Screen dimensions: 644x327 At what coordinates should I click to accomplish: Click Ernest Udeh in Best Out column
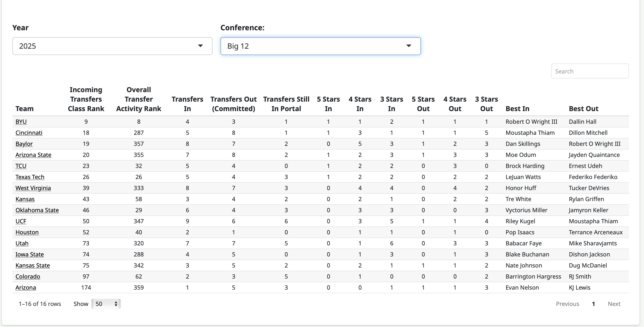pyautogui.click(x=585, y=166)
